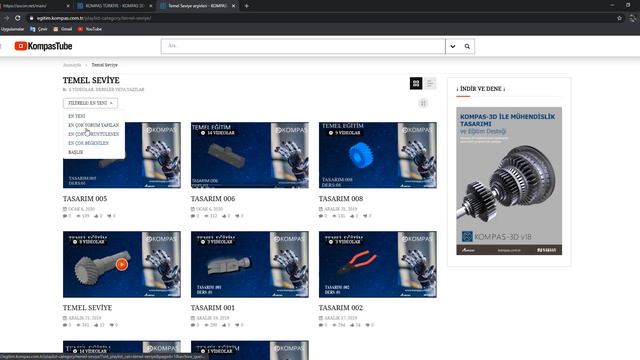
Task: Click the TASARIM 005 title link
Action: (85, 199)
